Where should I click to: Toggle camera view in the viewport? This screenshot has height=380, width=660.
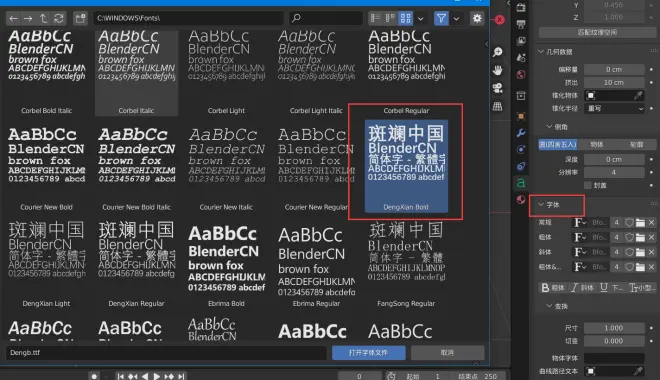[498, 88]
